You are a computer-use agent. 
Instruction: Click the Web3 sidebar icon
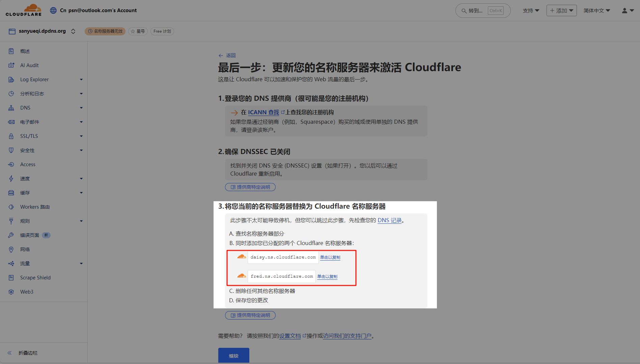click(x=11, y=292)
